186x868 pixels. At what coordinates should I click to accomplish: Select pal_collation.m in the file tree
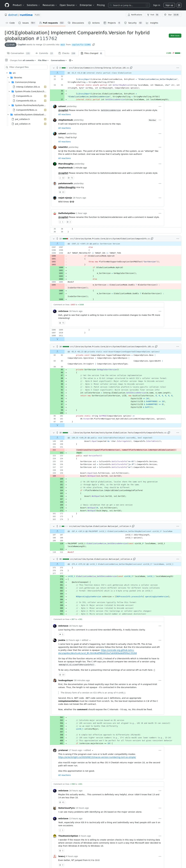(23, 124)
